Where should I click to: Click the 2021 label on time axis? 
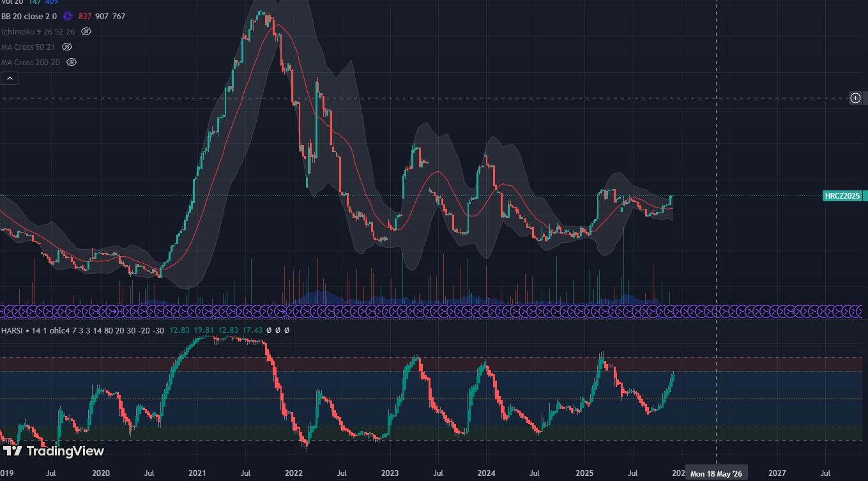(x=197, y=473)
